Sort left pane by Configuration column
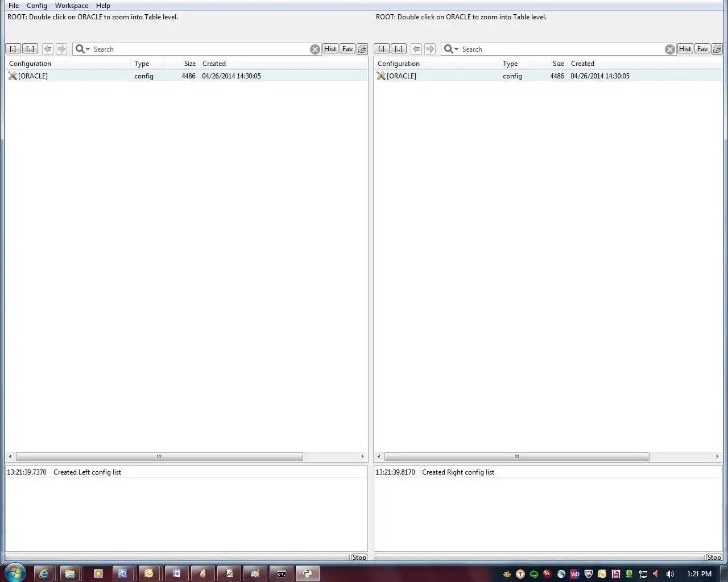 click(68, 64)
